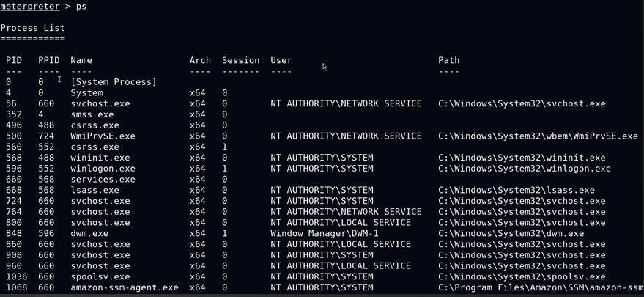Click process name 'lsass.exe'
This screenshot has height=297, width=644.
click(95, 190)
